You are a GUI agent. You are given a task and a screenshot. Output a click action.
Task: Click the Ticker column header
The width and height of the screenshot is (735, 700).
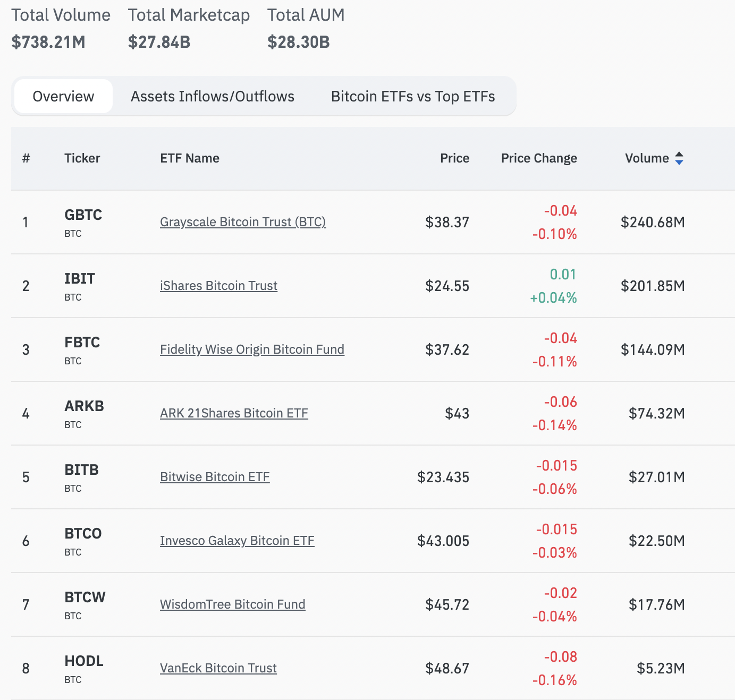click(82, 158)
